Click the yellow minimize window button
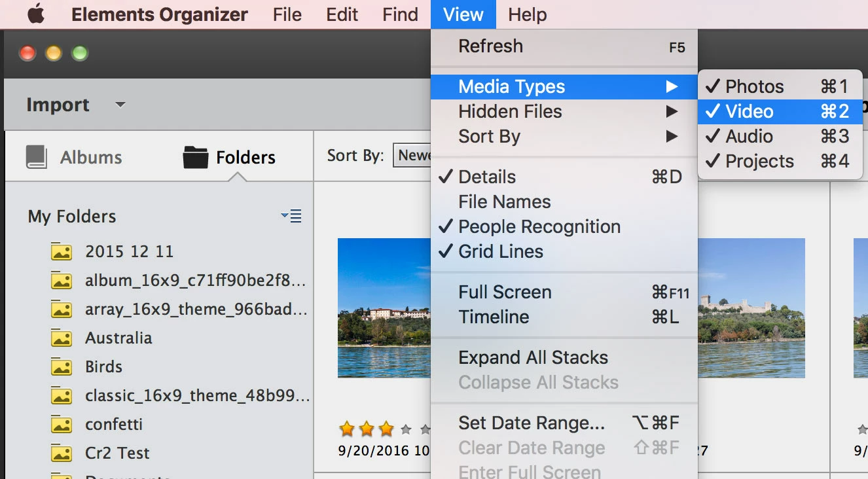 [x=54, y=53]
